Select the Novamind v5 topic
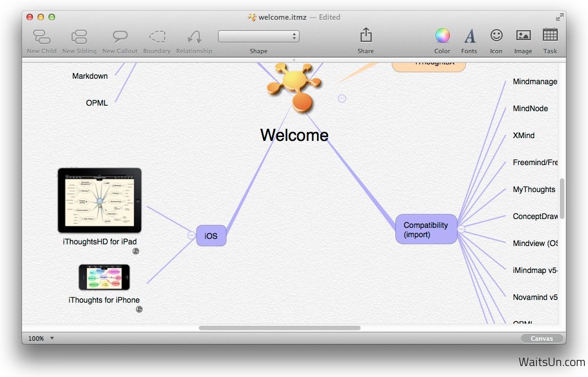This screenshot has height=377, width=588. pos(535,298)
